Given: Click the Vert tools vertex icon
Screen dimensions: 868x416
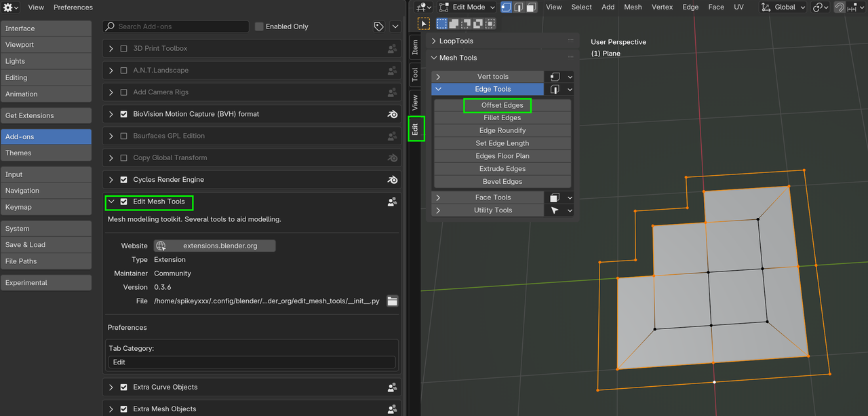Looking at the screenshot, I should click(555, 77).
